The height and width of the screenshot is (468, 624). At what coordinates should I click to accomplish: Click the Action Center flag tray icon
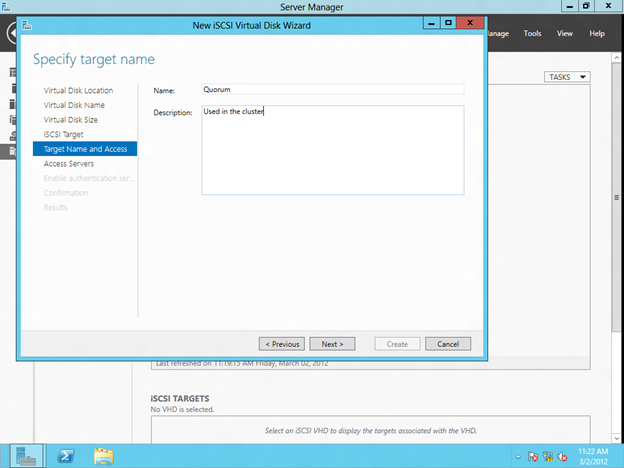[x=533, y=457]
